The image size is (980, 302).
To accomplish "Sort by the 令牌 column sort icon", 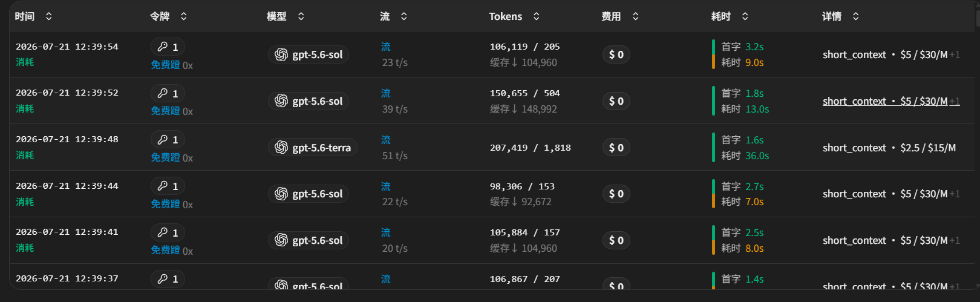I will coord(184,16).
